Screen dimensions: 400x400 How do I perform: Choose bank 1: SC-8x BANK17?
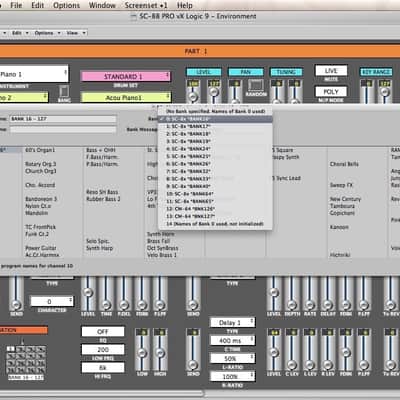tap(215, 126)
